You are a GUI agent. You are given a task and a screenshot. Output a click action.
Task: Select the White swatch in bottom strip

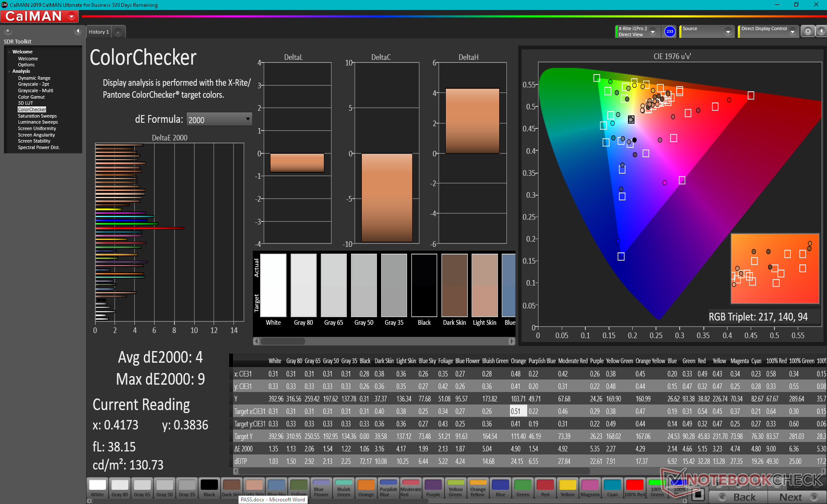coord(97,488)
